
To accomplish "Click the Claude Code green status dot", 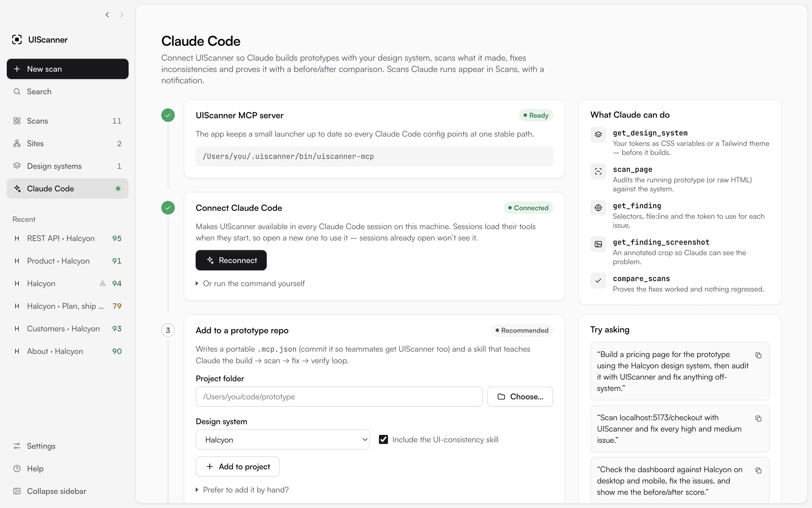I will point(118,189).
